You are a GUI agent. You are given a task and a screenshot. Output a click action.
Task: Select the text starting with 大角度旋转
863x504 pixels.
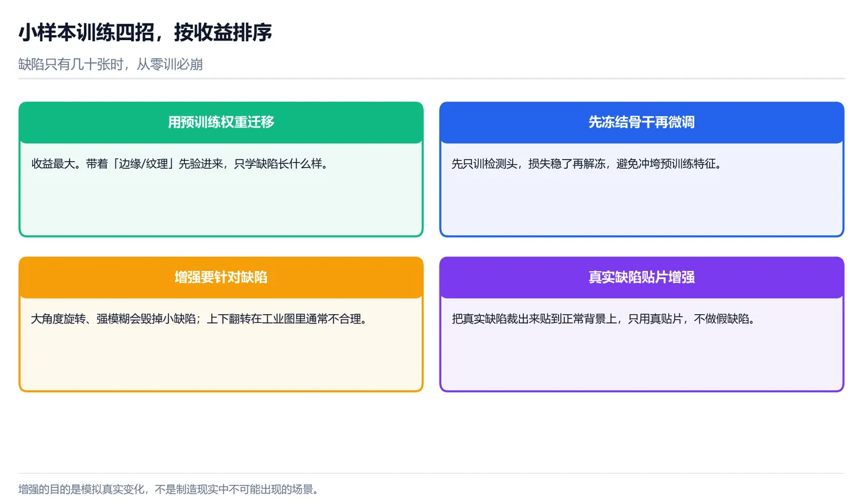click(199, 319)
